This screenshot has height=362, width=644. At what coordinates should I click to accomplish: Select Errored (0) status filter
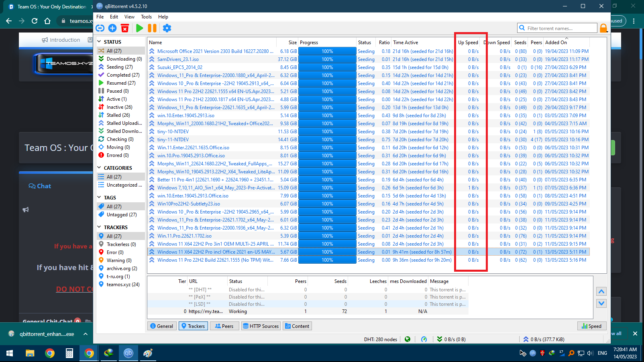[x=120, y=155]
